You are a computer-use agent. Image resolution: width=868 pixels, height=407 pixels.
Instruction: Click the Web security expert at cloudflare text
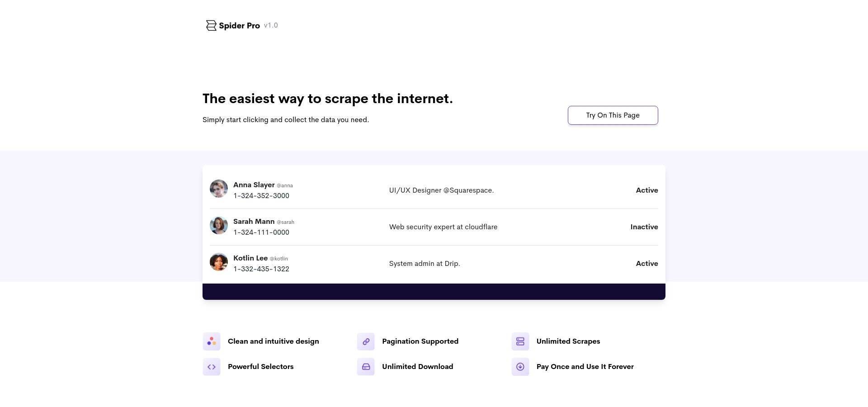tap(443, 227)
